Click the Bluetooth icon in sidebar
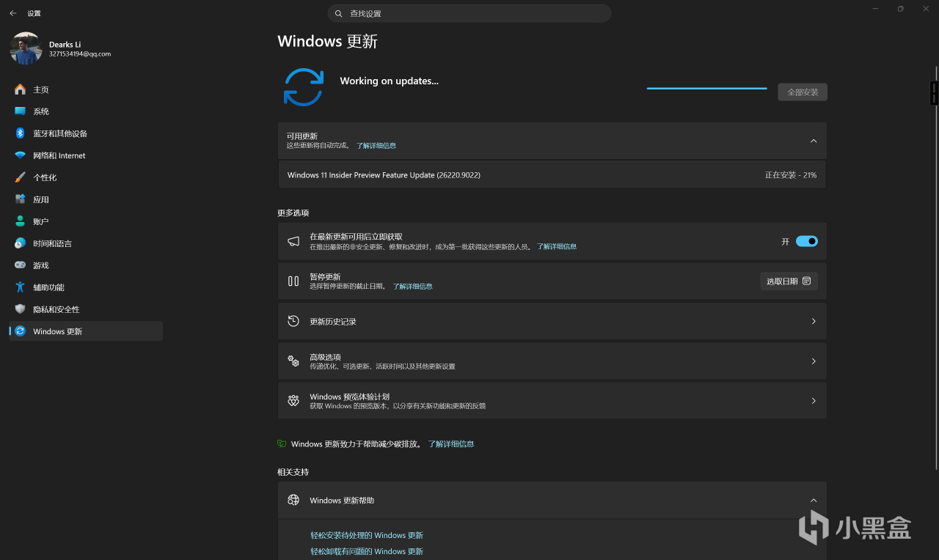 pyautogui.click(x=20, y=133)
